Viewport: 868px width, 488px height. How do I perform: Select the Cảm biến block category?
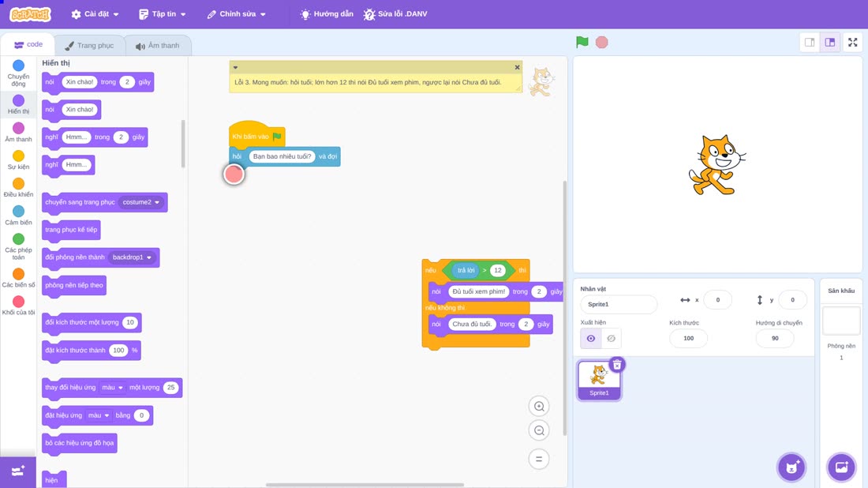click(18, 216)
